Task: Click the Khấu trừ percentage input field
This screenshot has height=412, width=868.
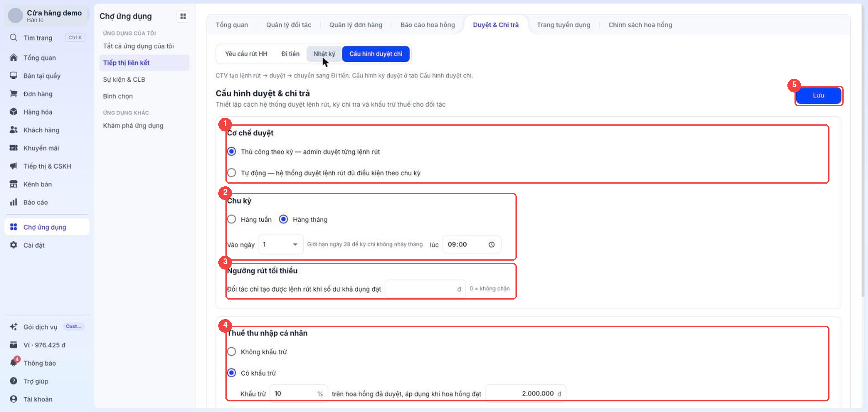Action: 298,394
